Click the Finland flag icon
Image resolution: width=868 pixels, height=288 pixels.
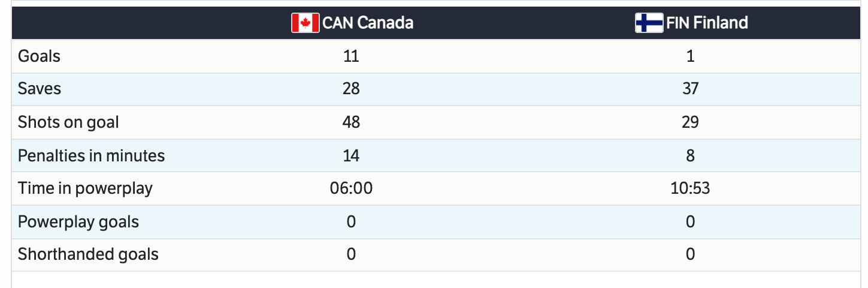tap(649, 23)
